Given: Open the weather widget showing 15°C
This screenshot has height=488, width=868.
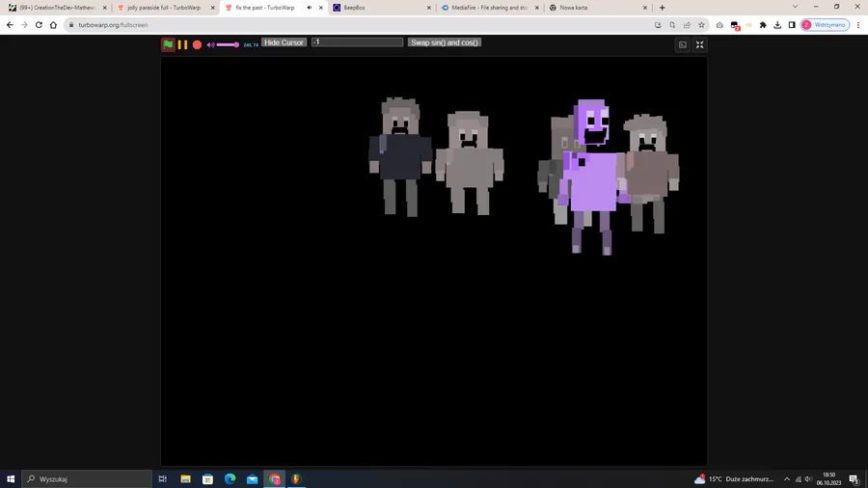Looking at the screenshot, I should 735,479.
